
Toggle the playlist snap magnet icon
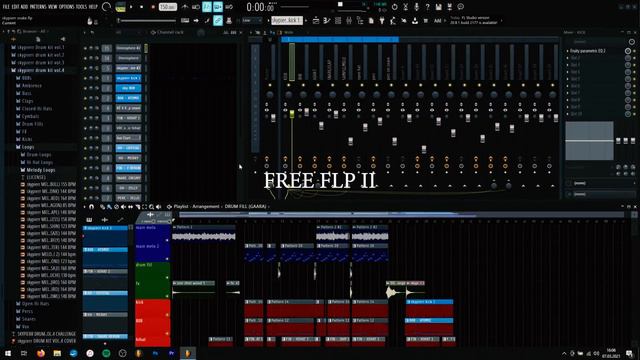(91, 207)
